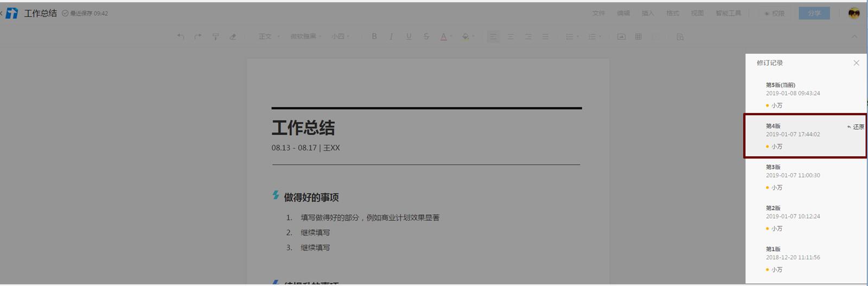Screen dimensions: 868x286
Task: Center-align the text
Action: 510,36
